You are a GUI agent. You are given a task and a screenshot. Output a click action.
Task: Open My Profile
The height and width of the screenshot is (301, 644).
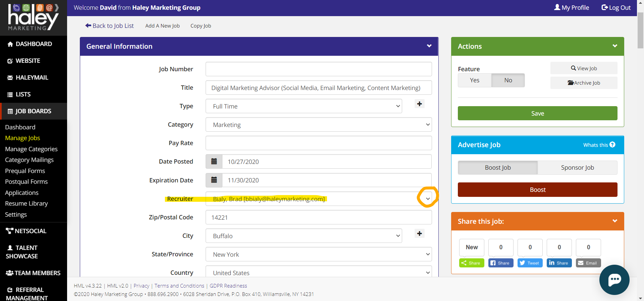tap(572, 7)
